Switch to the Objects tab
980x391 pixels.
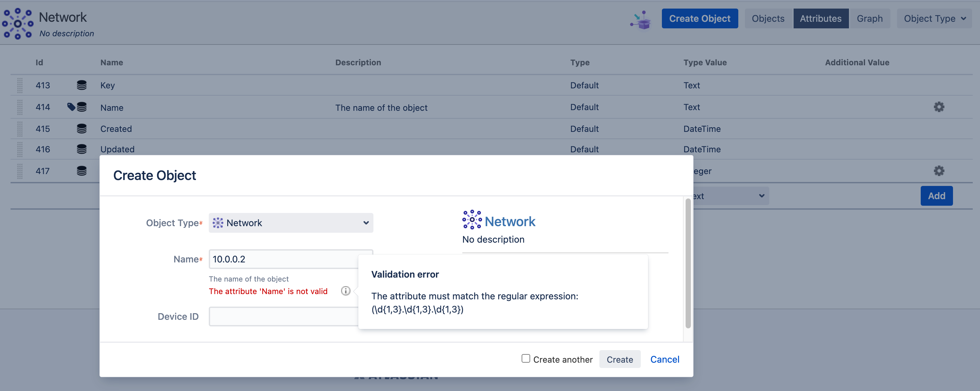pos(768,19)
